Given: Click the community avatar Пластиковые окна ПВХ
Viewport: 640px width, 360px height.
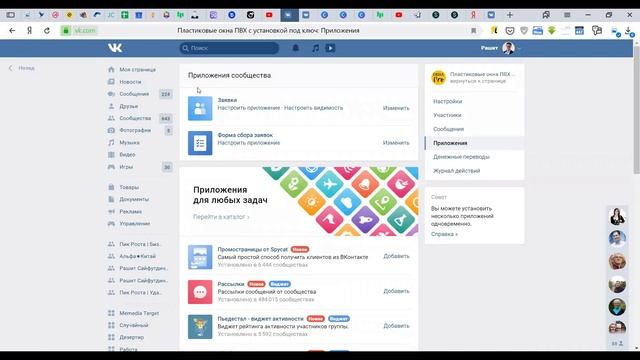Looking at the screenshot, I should (438, 77).
